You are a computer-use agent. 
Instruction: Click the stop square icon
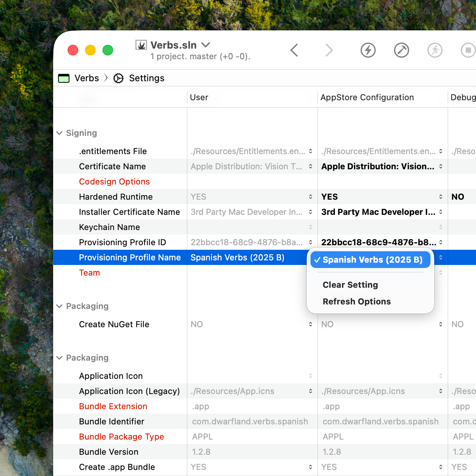pyautogui.click(x=468, y=50)
